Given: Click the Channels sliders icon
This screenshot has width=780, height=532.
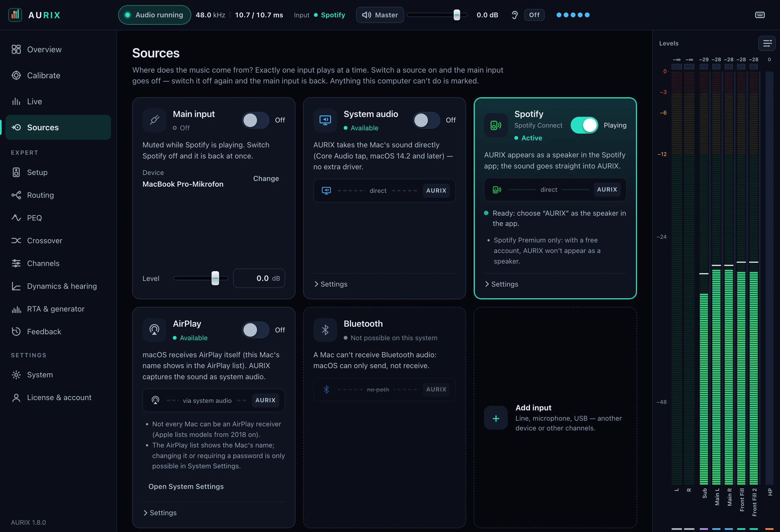Looking at the screenshot, I should click(x=16, y=264).
